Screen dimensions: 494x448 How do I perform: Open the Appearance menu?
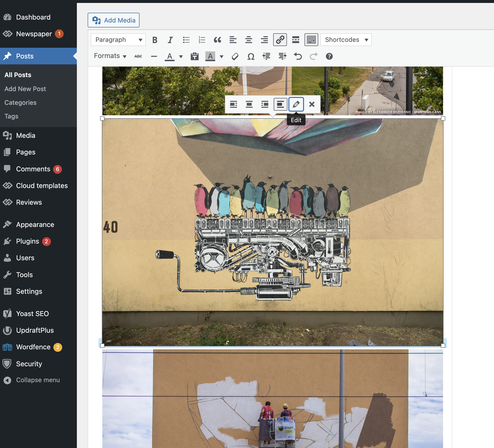(38, 225)
